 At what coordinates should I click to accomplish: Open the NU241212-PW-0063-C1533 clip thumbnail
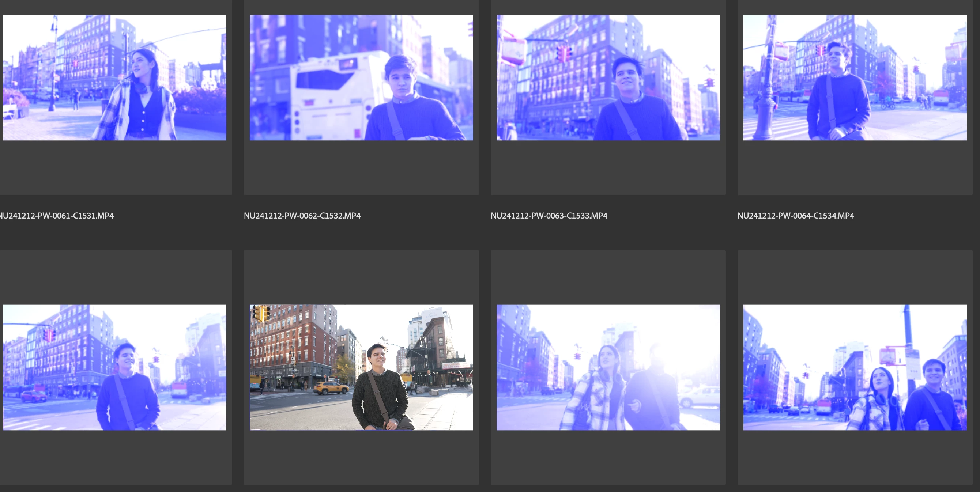608,77
